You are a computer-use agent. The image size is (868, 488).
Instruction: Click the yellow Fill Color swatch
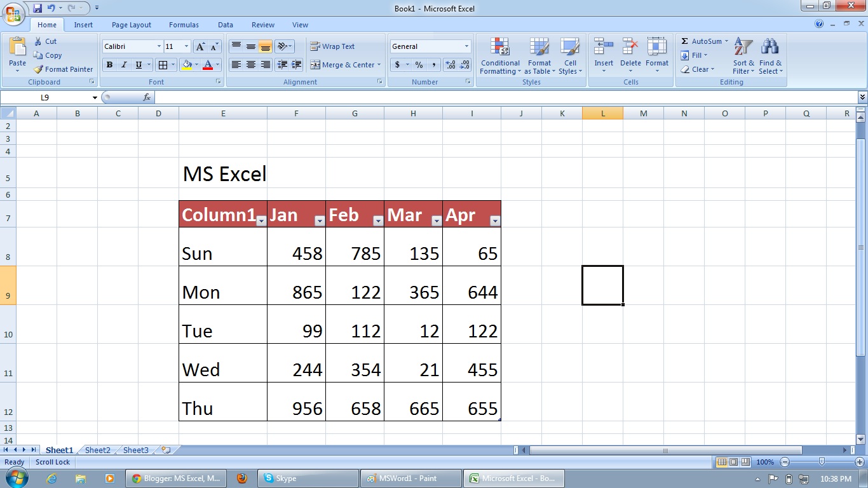pyautogui.click(x=187, y=65)
